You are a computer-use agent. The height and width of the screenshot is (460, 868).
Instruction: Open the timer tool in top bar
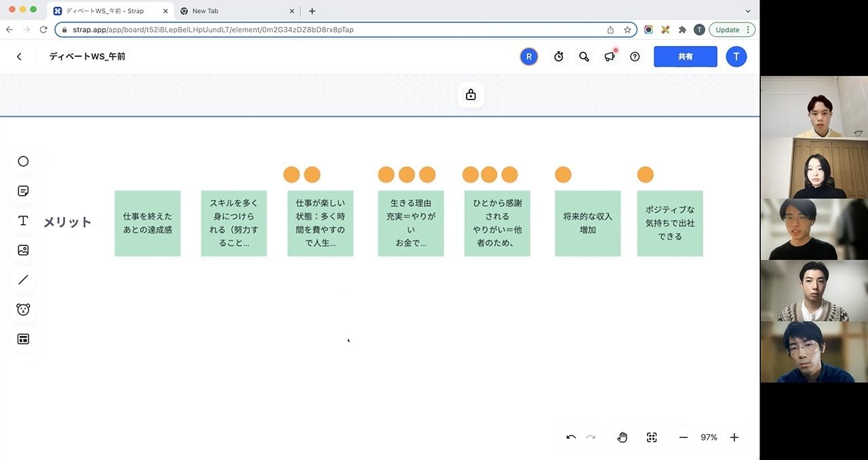[558, 56]
